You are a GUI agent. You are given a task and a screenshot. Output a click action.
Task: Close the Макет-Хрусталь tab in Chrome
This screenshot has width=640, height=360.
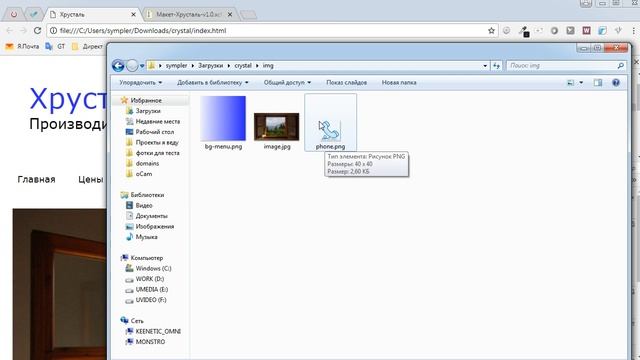pos(230,14)
